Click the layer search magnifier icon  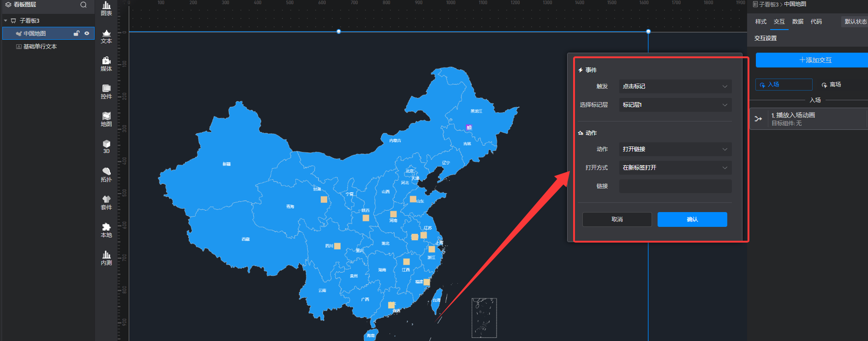click(84, 5)
